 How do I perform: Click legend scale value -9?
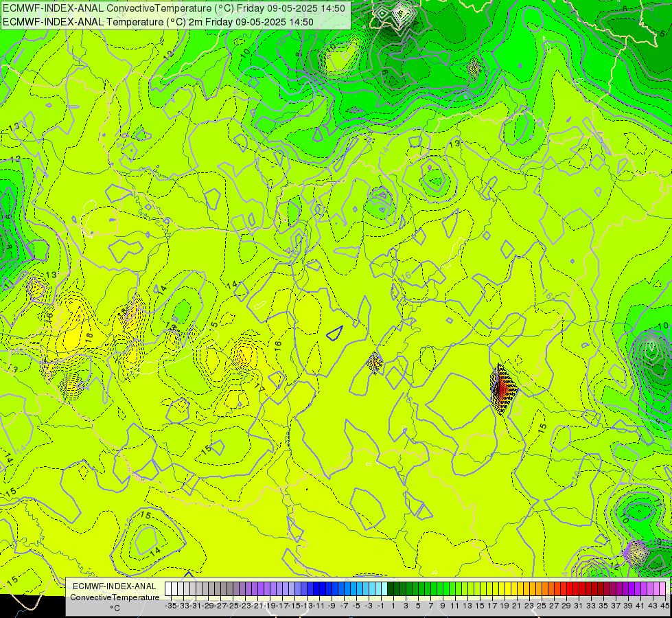pos(332,606)
